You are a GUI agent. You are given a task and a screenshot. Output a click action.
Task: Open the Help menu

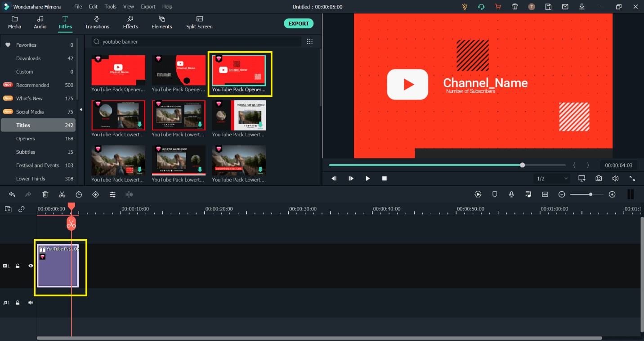(x=167, y=7)
